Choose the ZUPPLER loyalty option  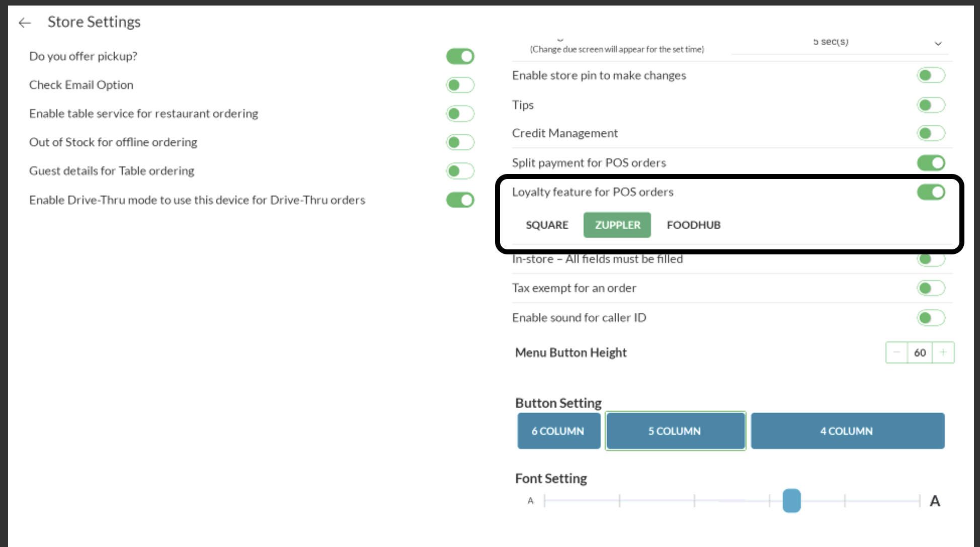(x=617, y=225)
